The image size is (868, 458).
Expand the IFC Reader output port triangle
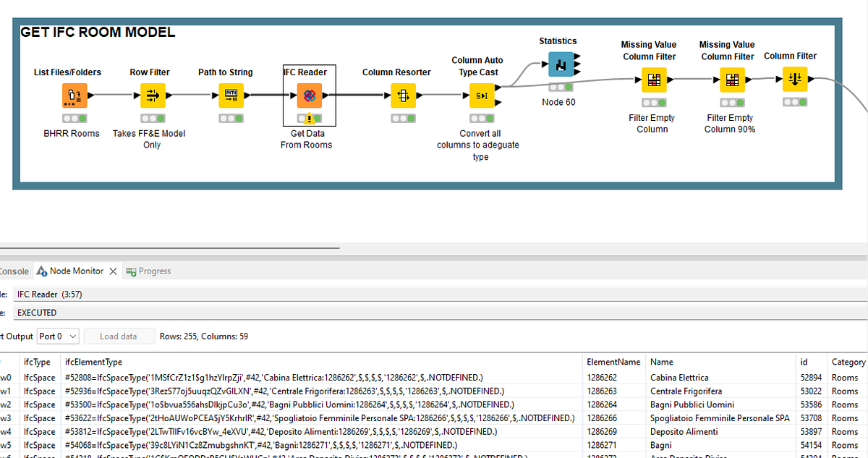coord(325,95)
